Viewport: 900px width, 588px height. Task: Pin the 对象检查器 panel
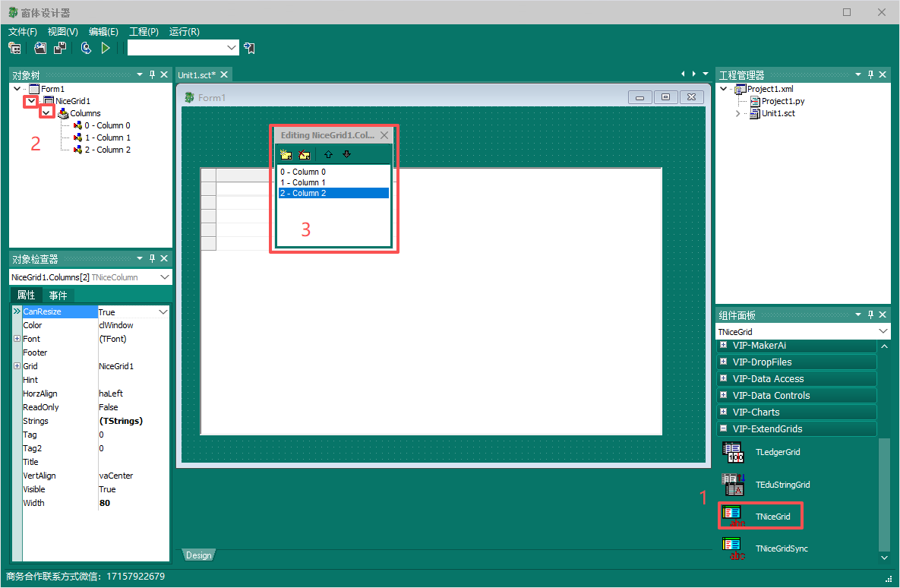pyautogui.click(x=152, y=258)
